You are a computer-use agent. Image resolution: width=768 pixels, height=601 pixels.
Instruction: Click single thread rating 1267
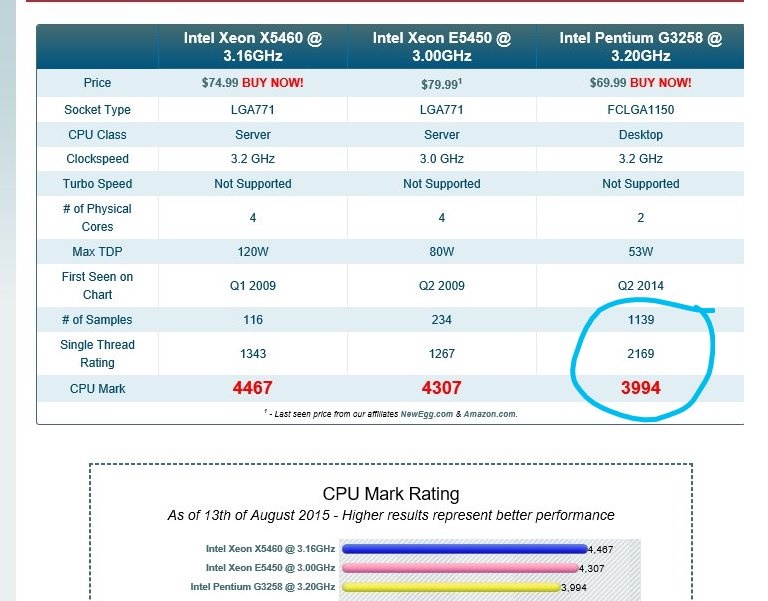click(442, 354)
